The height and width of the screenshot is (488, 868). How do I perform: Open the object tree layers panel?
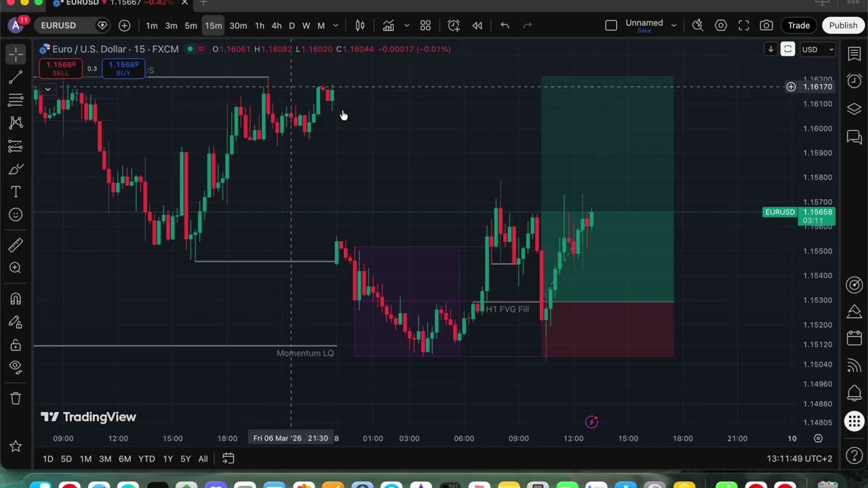coord(854,109)
